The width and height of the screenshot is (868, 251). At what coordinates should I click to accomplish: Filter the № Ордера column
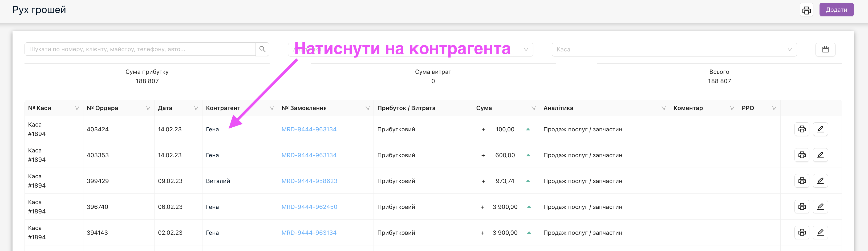148,108
